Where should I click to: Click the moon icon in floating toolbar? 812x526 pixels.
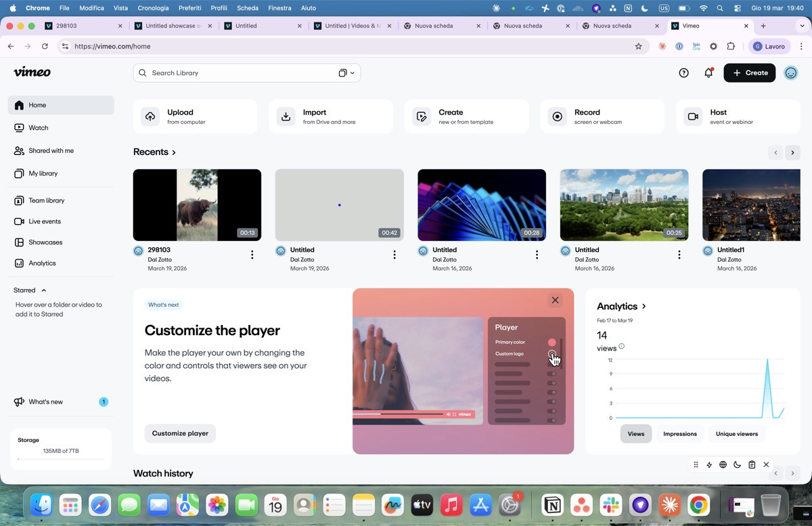[737, 464]
